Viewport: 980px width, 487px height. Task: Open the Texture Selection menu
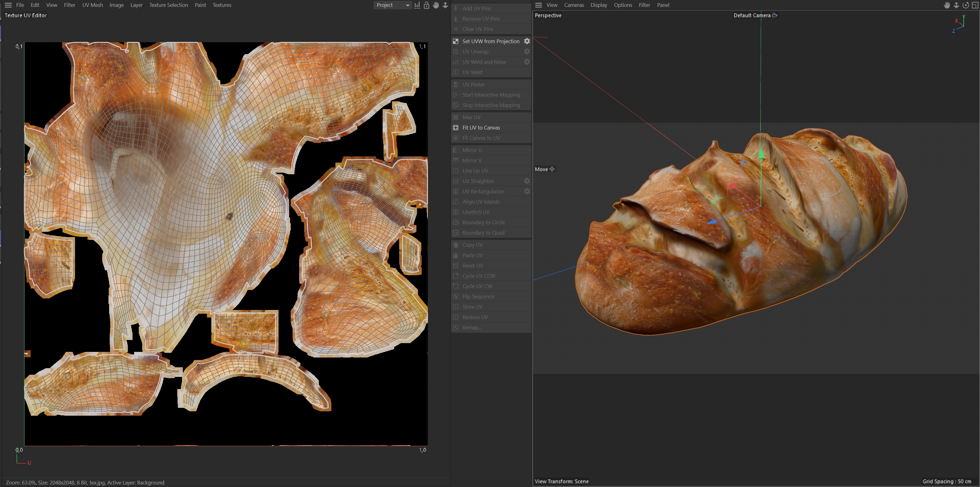[x=168, y=5]
